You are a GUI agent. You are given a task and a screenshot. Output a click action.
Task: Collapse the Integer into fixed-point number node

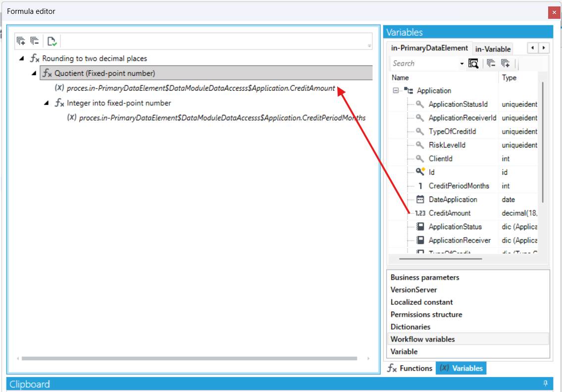(x=47, y=103)
